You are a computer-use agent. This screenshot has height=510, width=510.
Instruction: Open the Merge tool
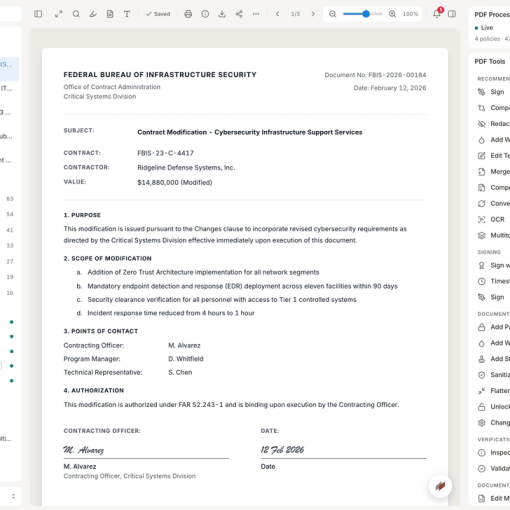point(493,172)
